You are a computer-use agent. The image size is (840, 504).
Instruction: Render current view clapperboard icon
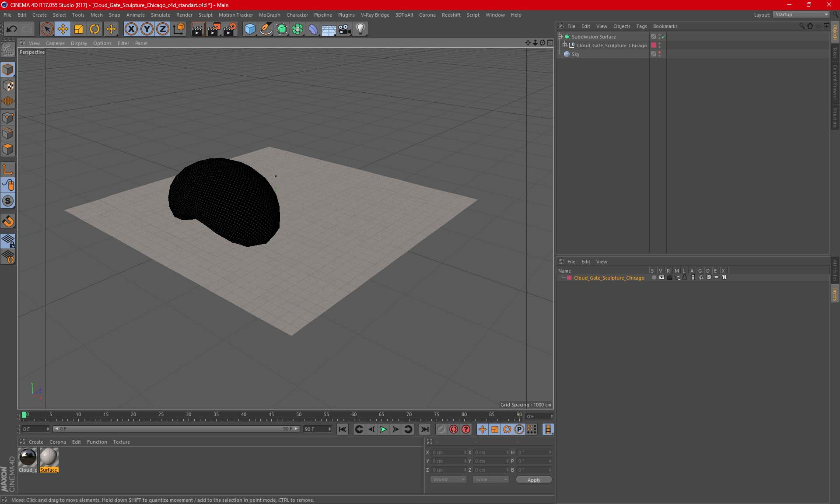pyautogui.click(x=198, y=29)
